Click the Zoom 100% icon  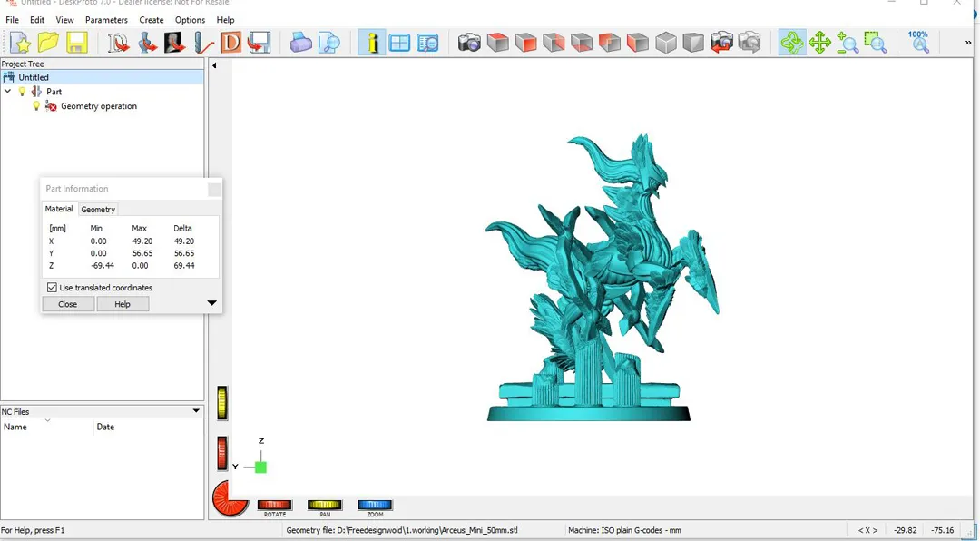918,43
